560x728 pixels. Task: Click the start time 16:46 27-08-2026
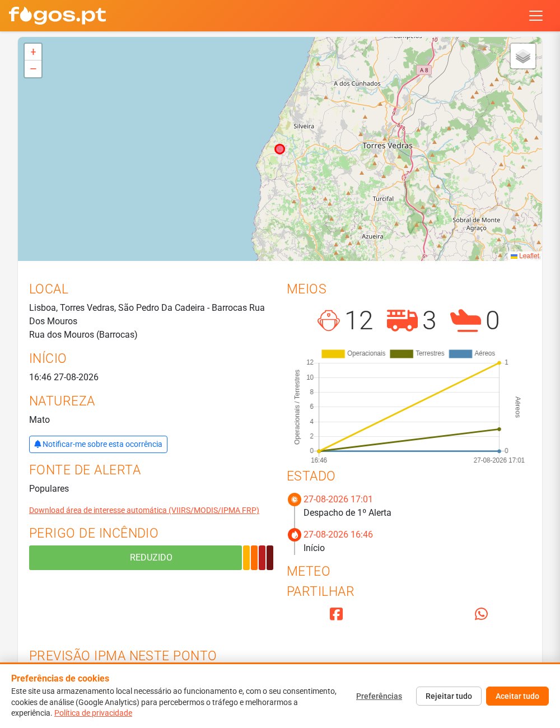click(64, 377)
